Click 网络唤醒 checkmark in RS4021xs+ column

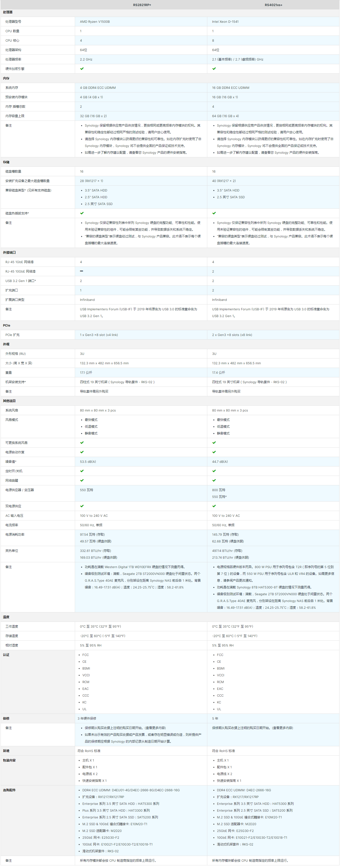coord(214,480)
